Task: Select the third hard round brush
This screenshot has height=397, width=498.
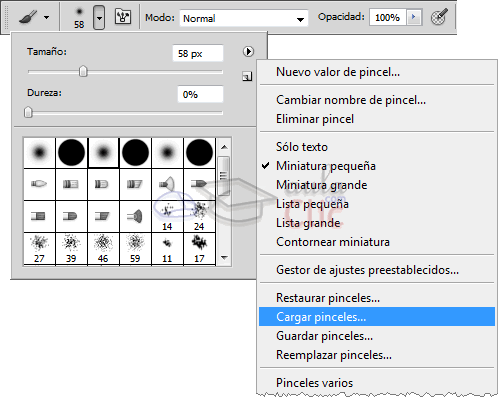Action: (x=199, y=153)
